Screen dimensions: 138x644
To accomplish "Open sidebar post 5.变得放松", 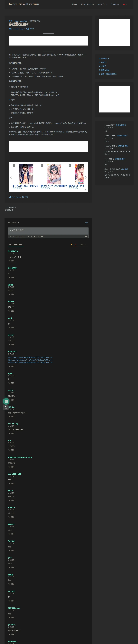I will [103, 62].
